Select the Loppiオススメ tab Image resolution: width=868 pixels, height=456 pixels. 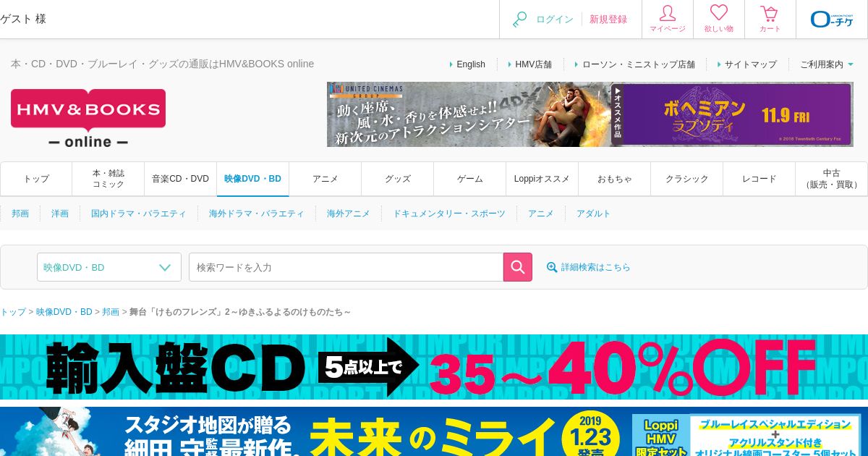click(542, 179)
